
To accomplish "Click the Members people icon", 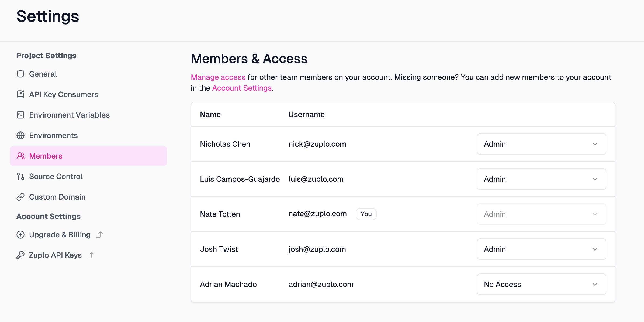I will point(20,156).
